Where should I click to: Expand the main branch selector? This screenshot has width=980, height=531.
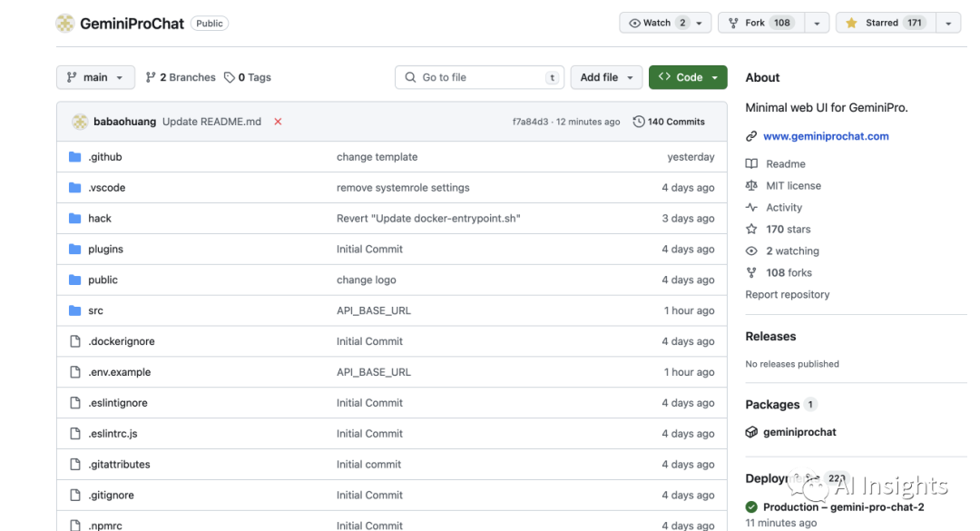tap(95, 78)
